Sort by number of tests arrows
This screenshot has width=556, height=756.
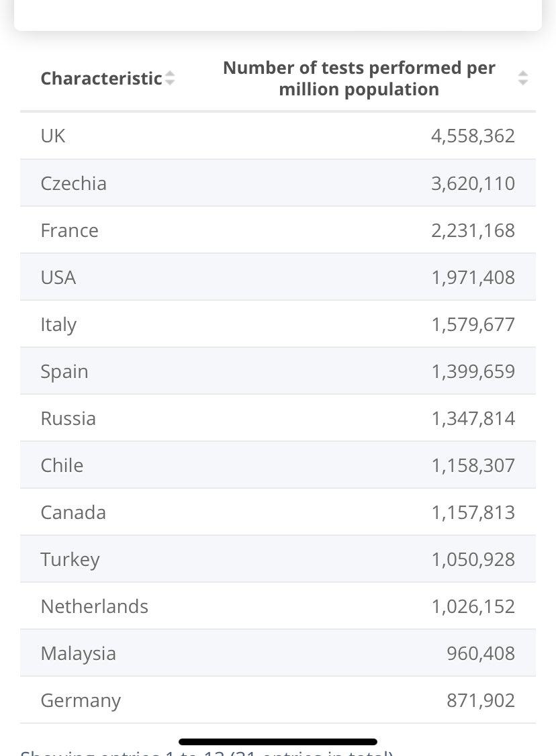(522, 78)
